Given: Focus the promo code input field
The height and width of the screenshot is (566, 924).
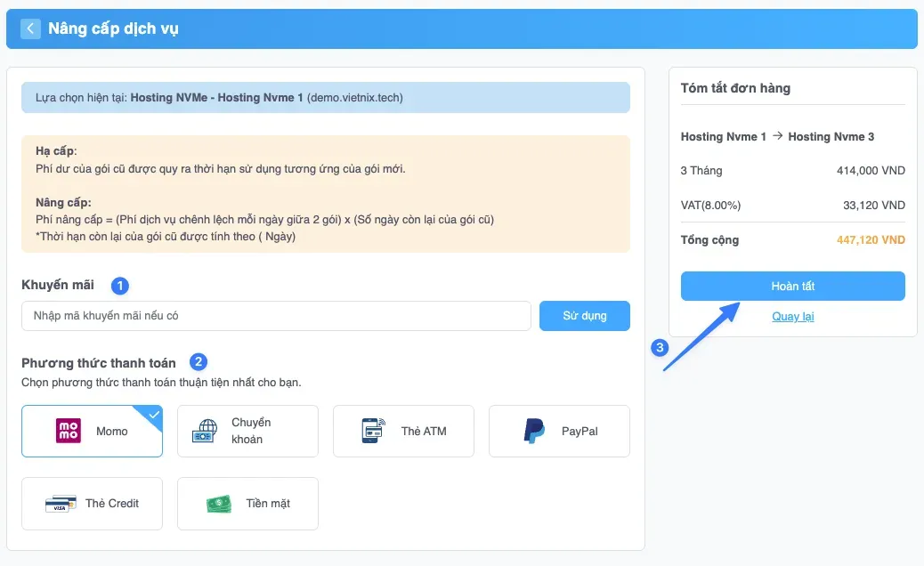Looking at the screenshot, I should tap(276, 316).
